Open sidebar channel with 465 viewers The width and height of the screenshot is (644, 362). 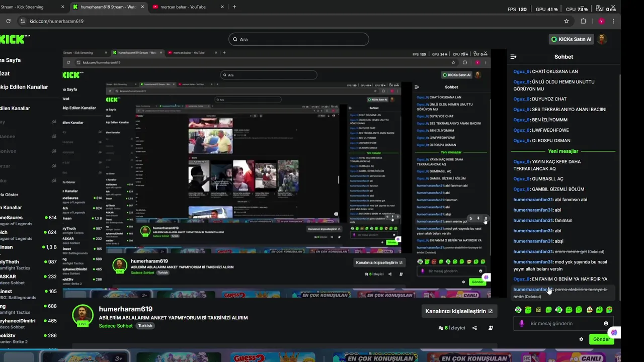[28, 323]
